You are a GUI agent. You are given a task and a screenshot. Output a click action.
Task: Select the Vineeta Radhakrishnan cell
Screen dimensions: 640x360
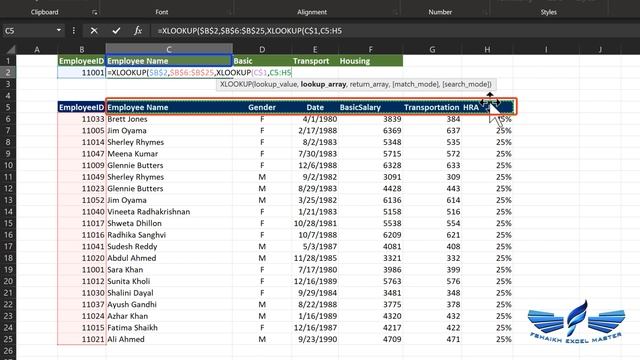[169, 212]
